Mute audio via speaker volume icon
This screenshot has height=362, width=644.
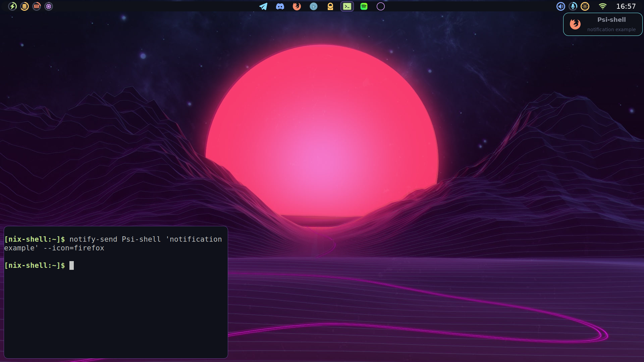561,6
